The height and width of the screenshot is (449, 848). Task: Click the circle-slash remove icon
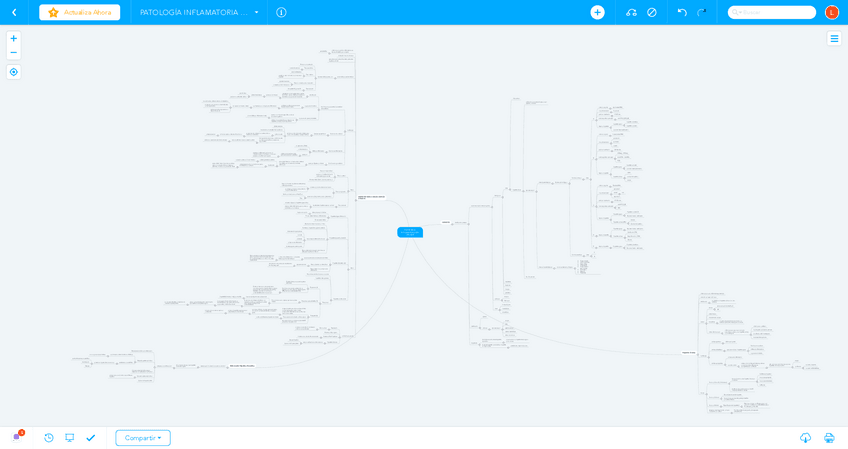(x=652, y=12)
